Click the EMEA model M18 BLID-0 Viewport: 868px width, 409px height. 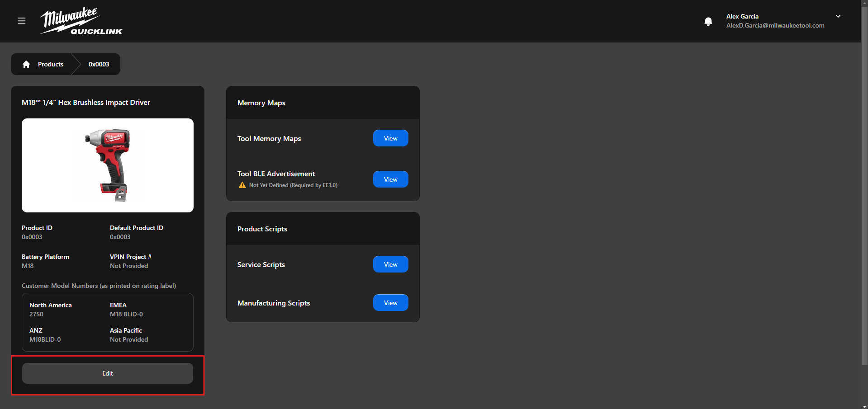(x=126, y=314)
